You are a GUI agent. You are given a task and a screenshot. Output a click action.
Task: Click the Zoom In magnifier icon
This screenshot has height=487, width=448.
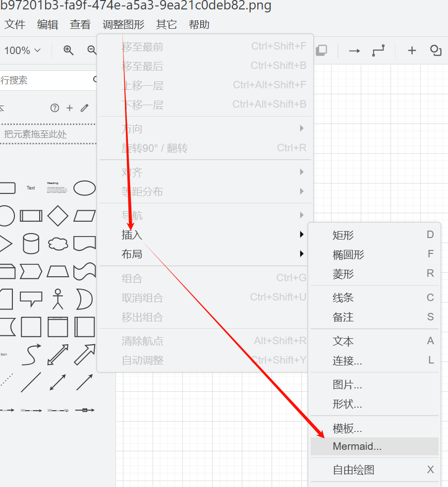click(69, 50)
